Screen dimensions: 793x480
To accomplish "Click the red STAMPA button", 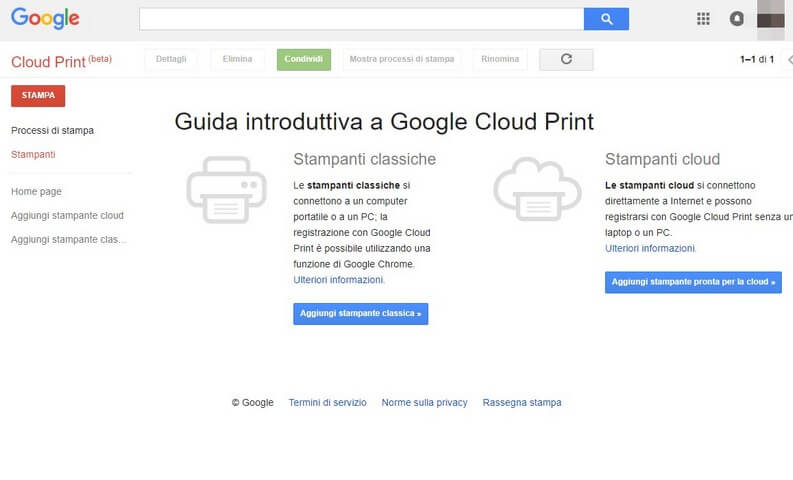I will 38,96.
